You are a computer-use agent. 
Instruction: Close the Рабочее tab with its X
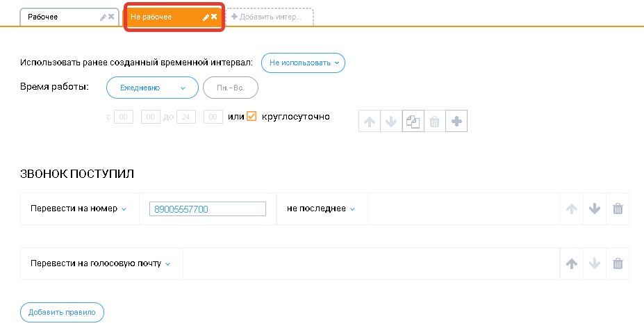pyautogui.click(x=111, y=17)
